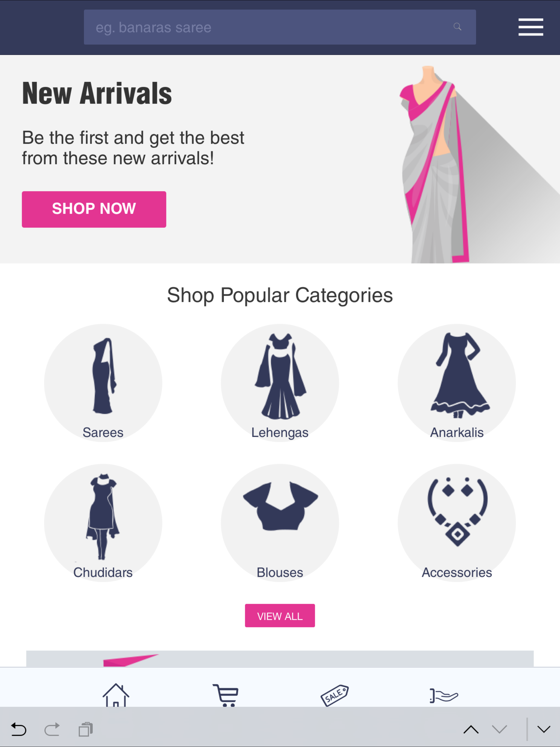560x747 pixels.
Task: Open the shopping cart icon
Action: point(226,695)
